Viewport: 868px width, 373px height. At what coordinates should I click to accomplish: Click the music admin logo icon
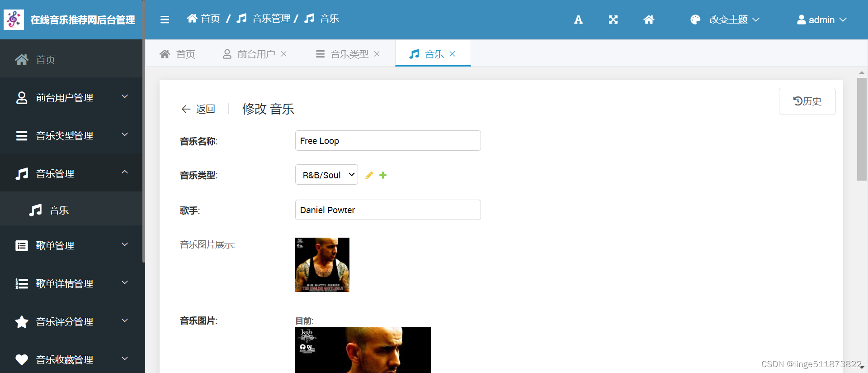14,19
